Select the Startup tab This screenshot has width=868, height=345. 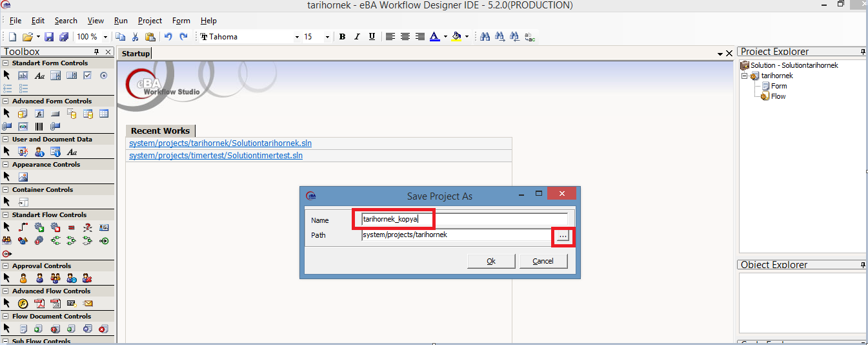pyautogui.click(x=136, y=54)
